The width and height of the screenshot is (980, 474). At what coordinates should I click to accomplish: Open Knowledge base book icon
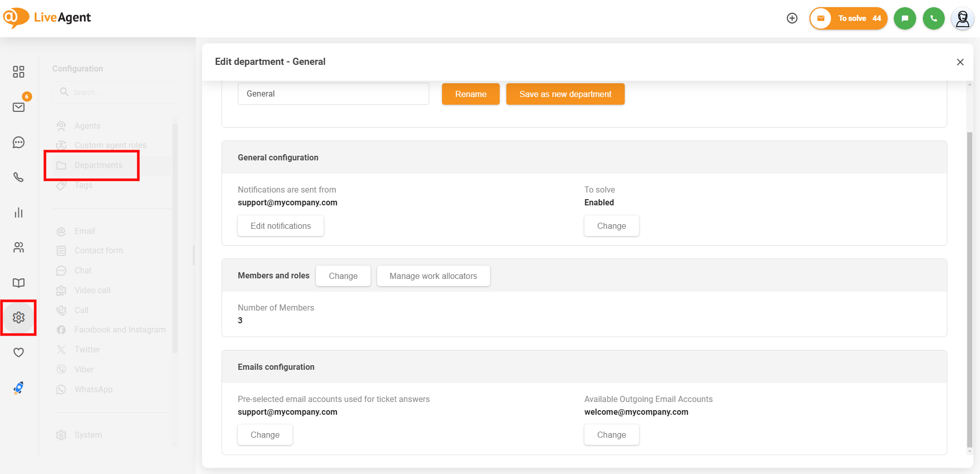pyautogui.click(x=18, y=283)
